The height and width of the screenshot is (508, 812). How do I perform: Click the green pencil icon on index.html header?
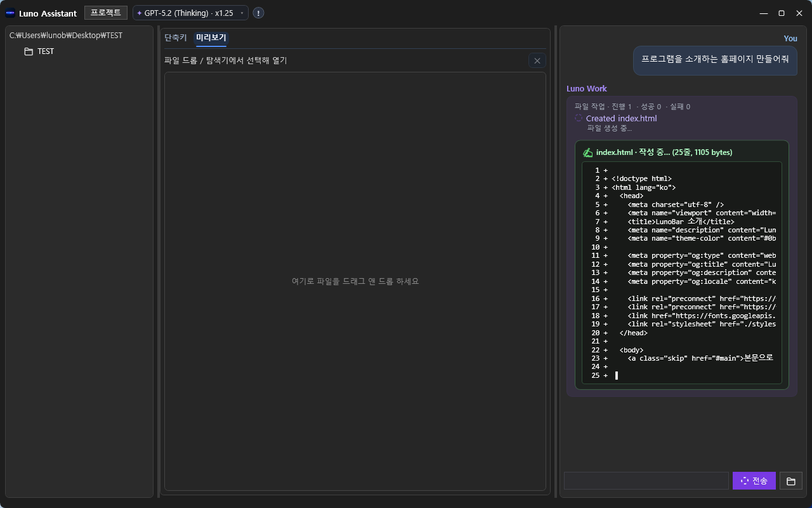click(587, 152)
